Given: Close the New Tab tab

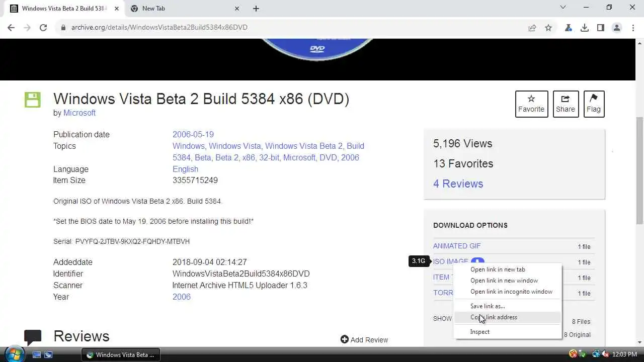Looking at the screenshot, I should (237, 9).
